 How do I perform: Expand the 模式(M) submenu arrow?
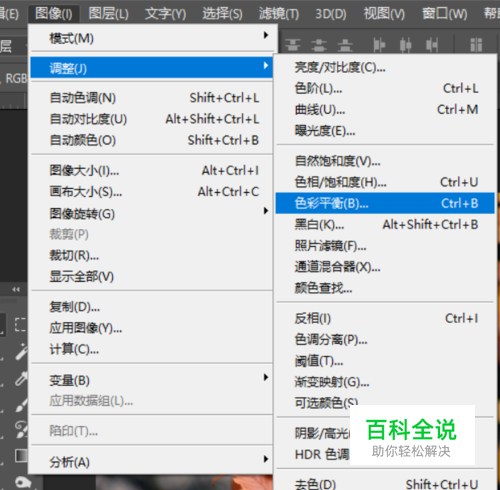click(x=266, y=35)
